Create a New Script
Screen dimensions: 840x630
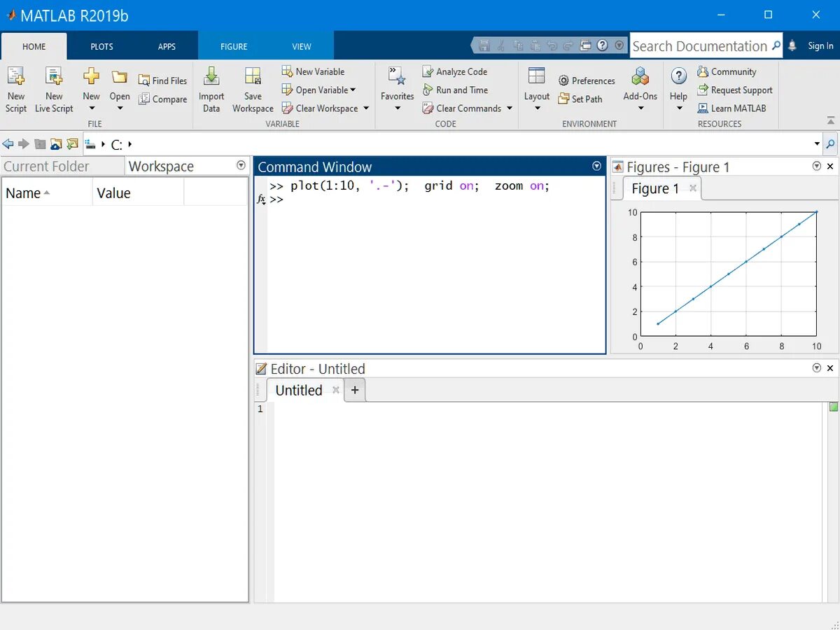[x=16, y=90]
